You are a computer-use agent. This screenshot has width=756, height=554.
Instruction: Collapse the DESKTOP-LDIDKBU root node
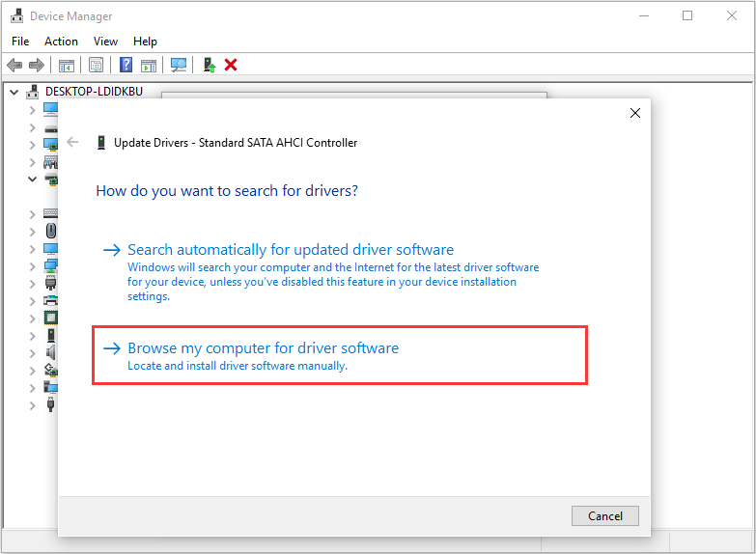14,92
